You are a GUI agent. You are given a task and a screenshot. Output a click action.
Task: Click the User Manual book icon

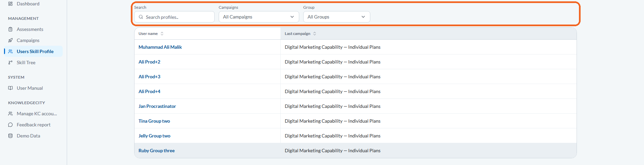pyautogui.click(x=10, y=88)
